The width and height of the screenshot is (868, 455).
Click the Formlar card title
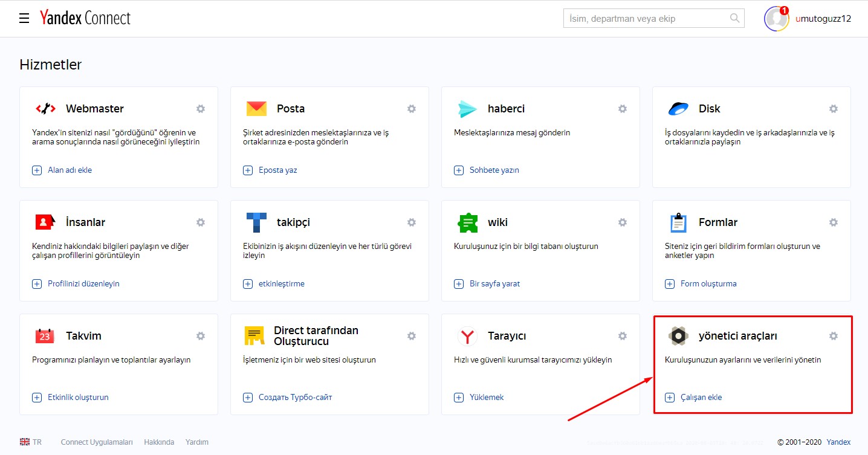(x=718, y=222)
